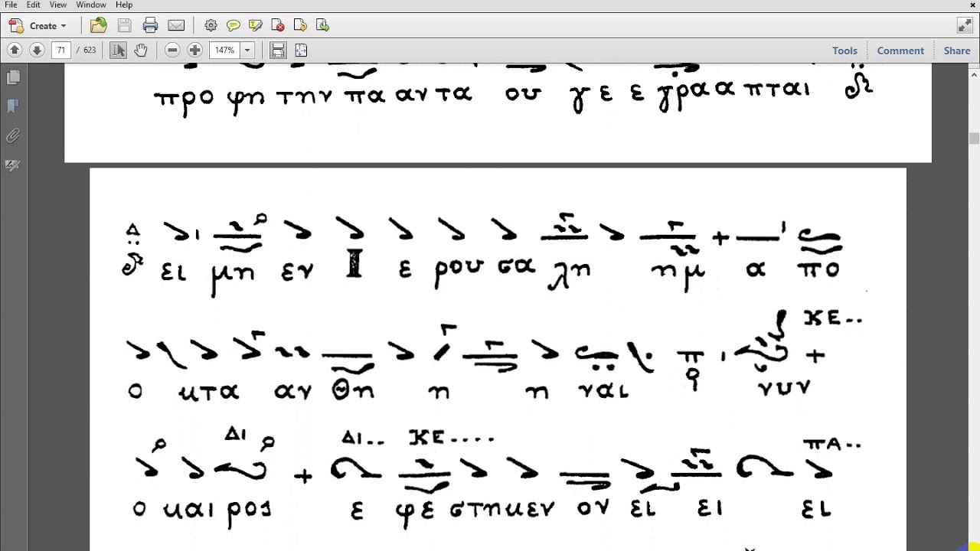Open Page Thumbnails panel in sidebar
980x551 pixels.
pyautogui.click(x=13, y=77)
